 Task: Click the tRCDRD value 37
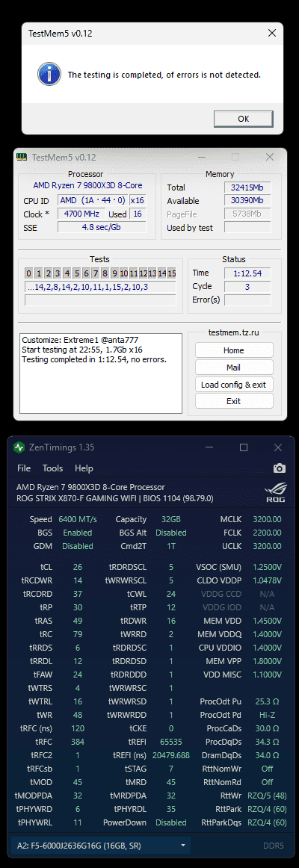[x=78, y=593]
